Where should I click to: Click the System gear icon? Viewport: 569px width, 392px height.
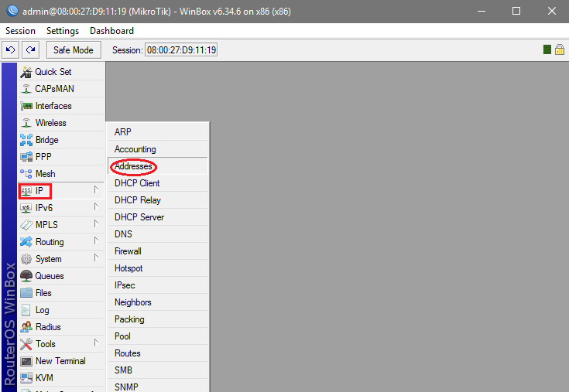[x=26, y=259]
